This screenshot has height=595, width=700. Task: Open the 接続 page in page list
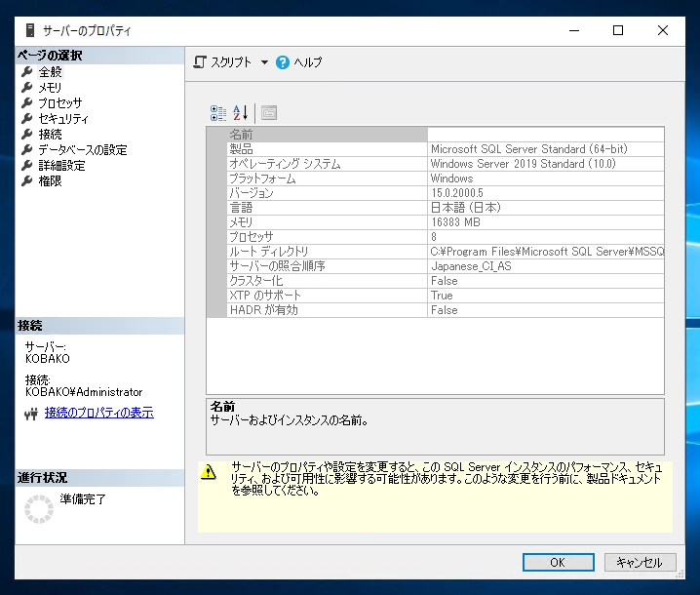click(x=50, y=134)
